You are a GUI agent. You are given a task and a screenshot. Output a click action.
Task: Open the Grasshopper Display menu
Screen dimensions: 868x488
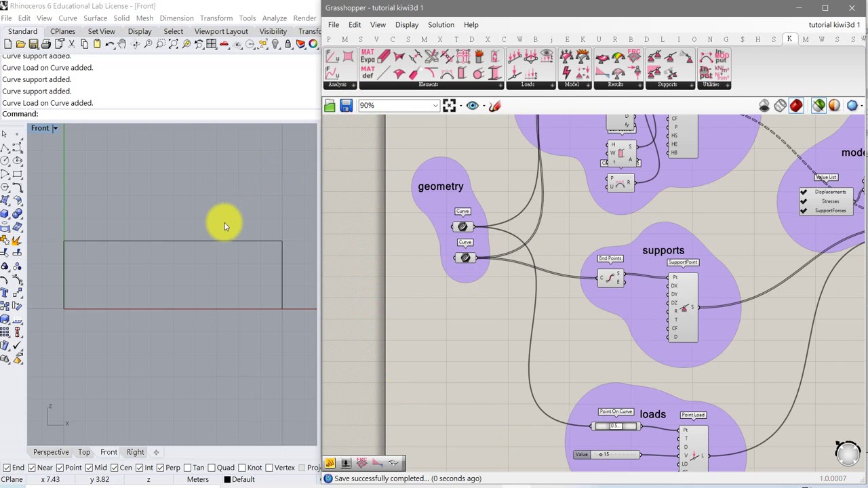[407, 24]
